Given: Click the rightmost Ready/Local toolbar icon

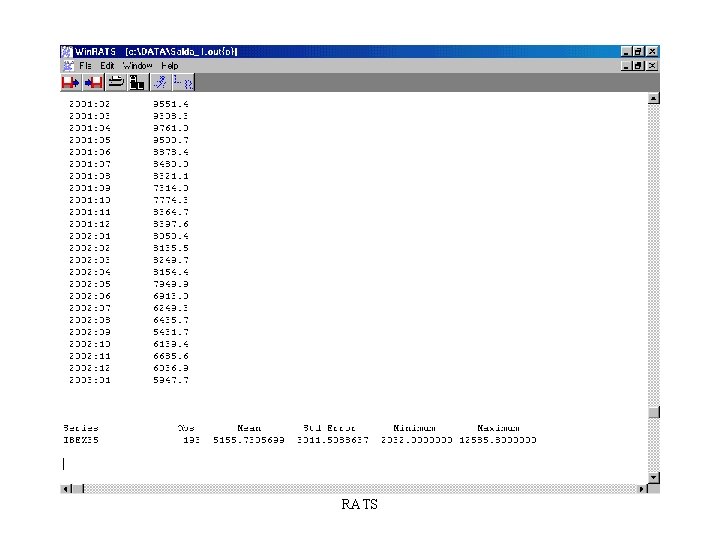Looking at the screenshot, I should (x=183, y=83).
